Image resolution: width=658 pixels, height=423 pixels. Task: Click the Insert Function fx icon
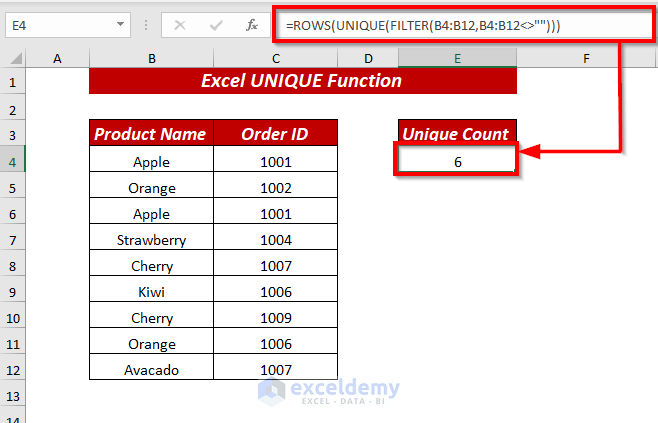252,25
